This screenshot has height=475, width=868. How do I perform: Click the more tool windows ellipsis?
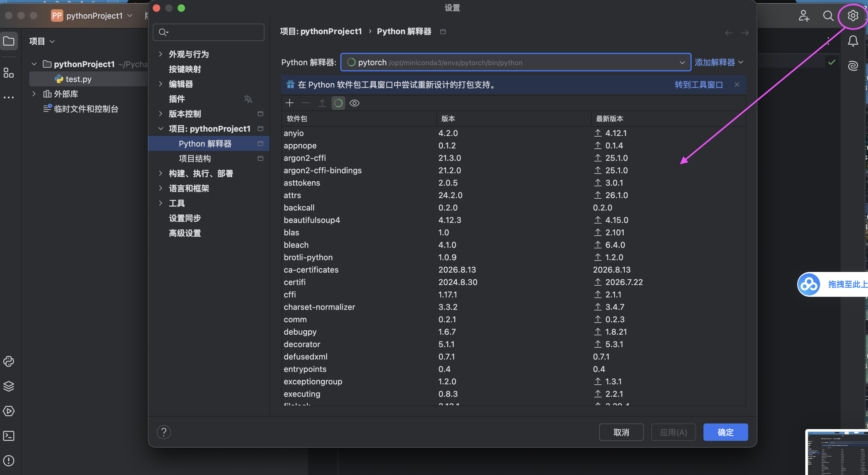(9, 98)
